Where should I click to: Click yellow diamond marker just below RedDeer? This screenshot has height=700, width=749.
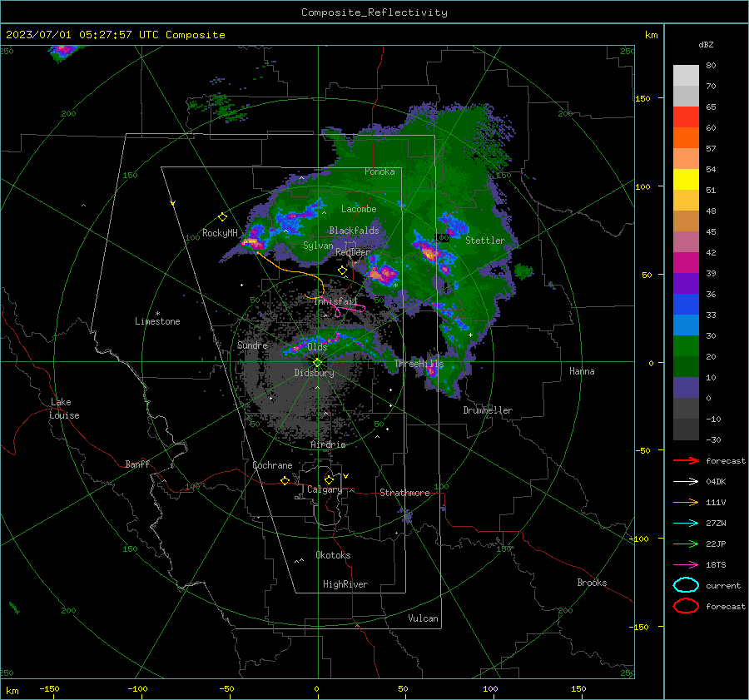coord(342,271)
